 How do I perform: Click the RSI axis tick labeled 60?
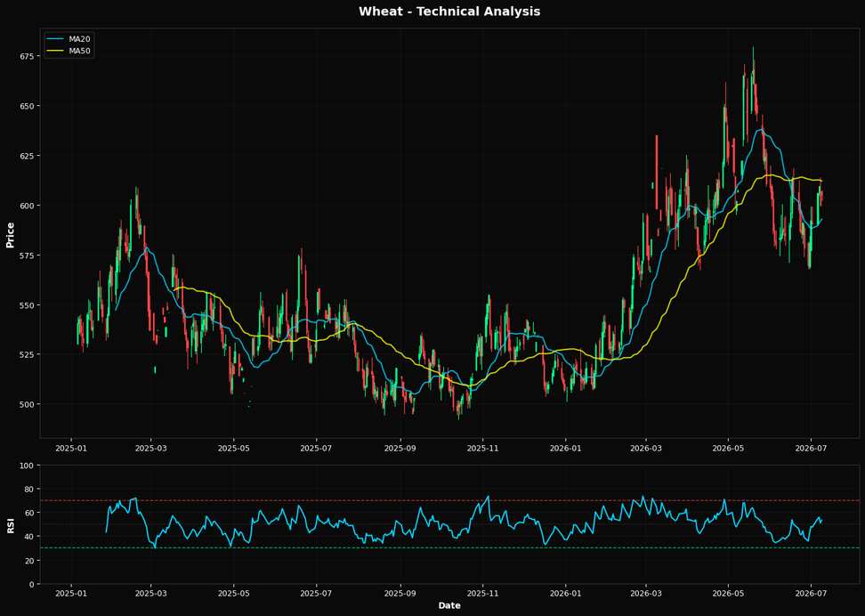[28, 513]
